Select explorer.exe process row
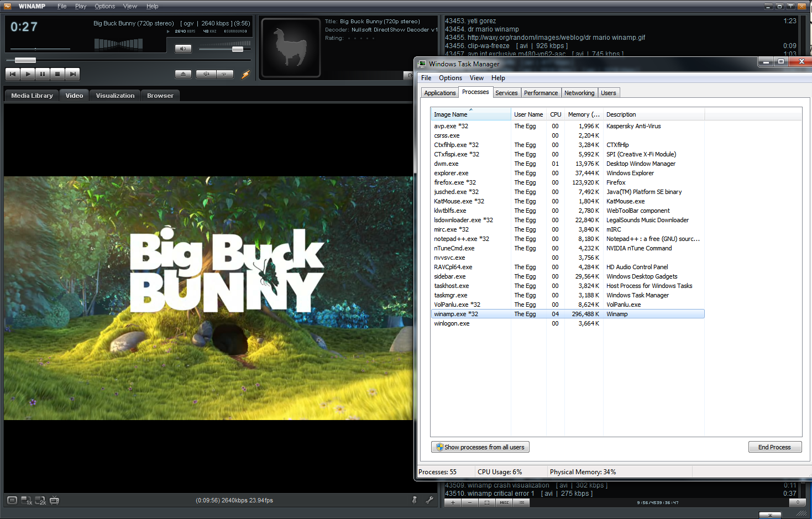812x519 pixels. click(568, 173)
